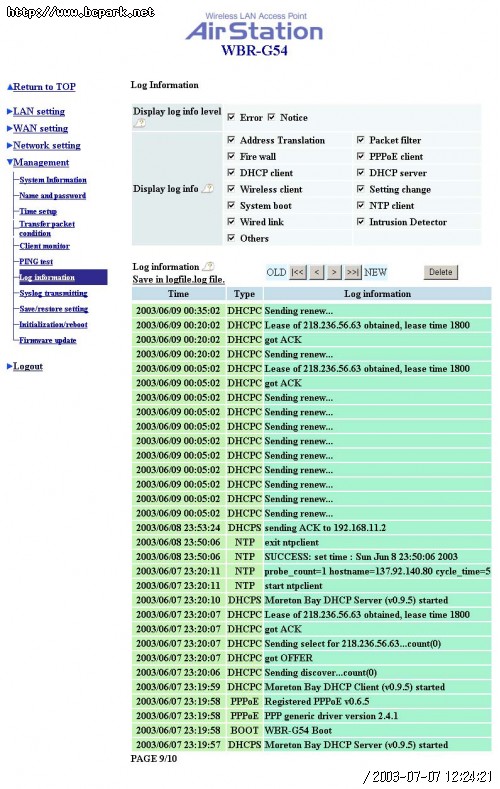This screenshot has height=789, width=500.
Task: Collapse the Management menu
Action: coord(41,163)
